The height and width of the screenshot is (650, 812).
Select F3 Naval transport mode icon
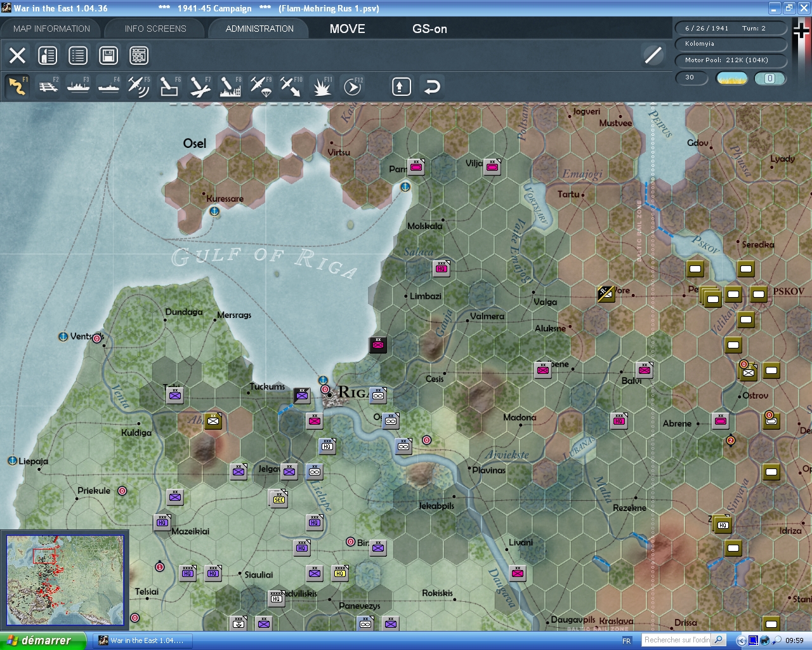[78, 86]
